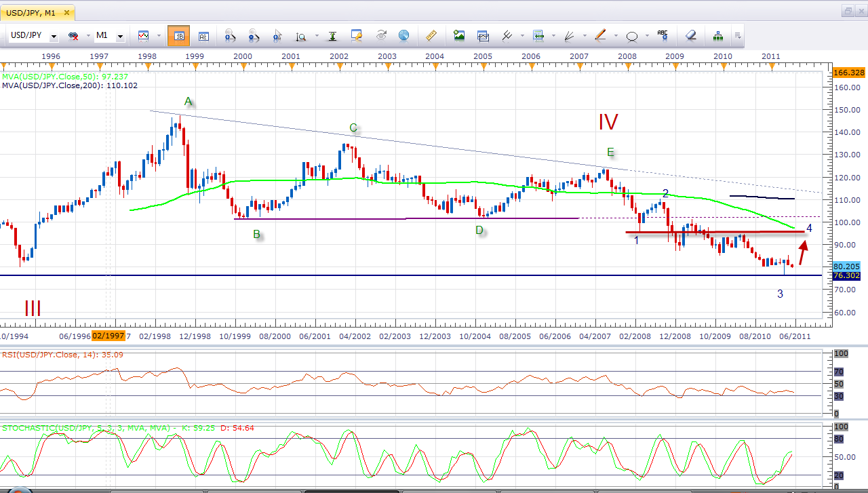Expand the pencil line dropdown arrow

(615, 36)
